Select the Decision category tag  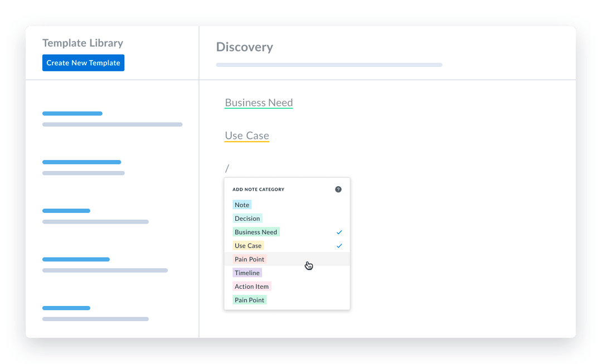coord(247,218)
